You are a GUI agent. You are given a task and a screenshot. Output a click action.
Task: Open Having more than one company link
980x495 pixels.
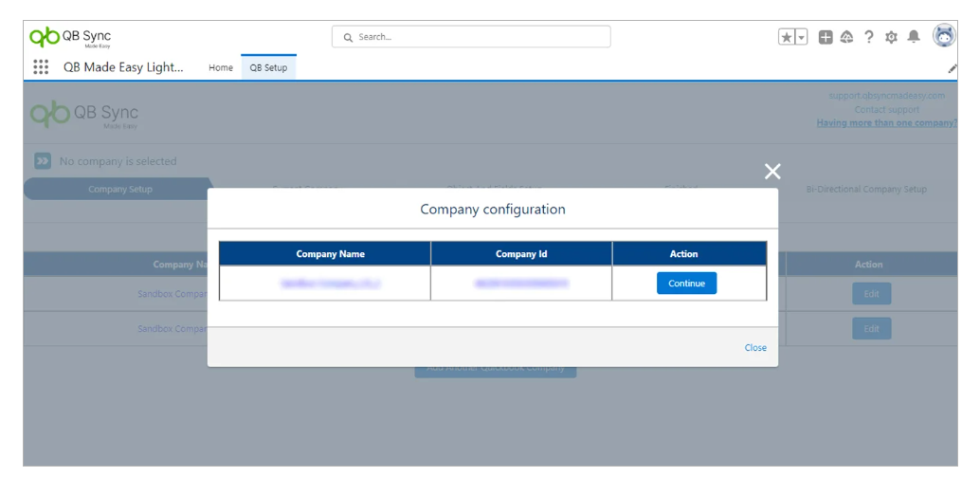click(x=886, y=123)
